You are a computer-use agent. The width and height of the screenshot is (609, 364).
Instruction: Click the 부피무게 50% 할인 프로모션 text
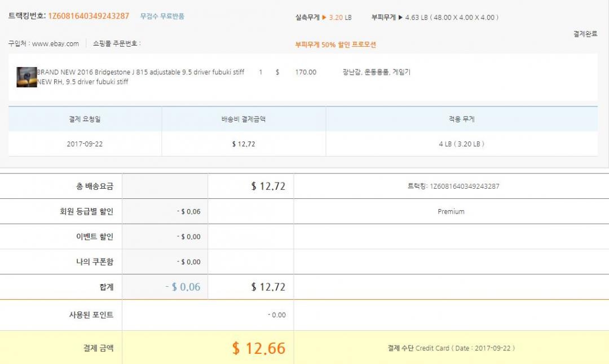336,45
